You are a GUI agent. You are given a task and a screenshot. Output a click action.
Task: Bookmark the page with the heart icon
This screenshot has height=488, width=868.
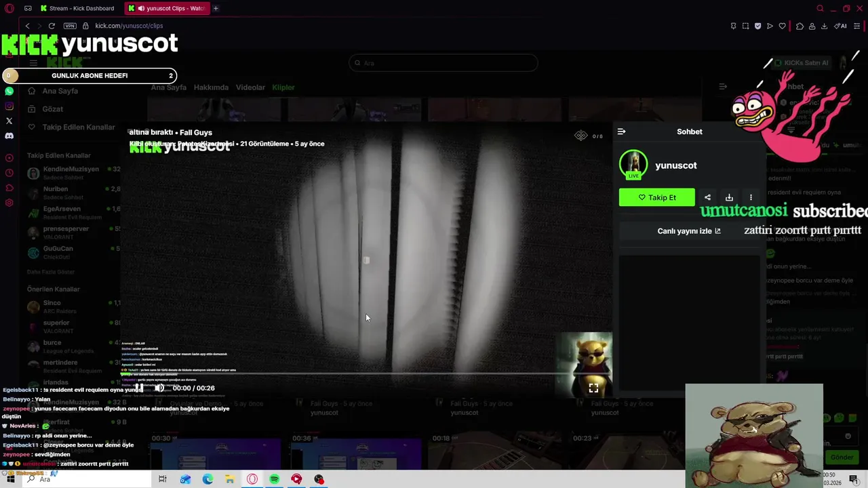[x=782, y=26]
